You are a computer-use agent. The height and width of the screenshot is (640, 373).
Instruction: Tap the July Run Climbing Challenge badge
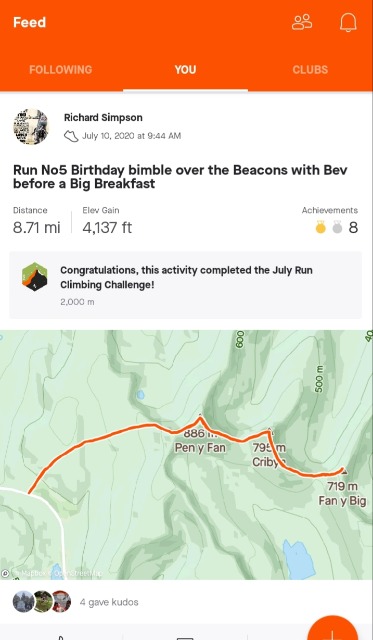(35, 277)
